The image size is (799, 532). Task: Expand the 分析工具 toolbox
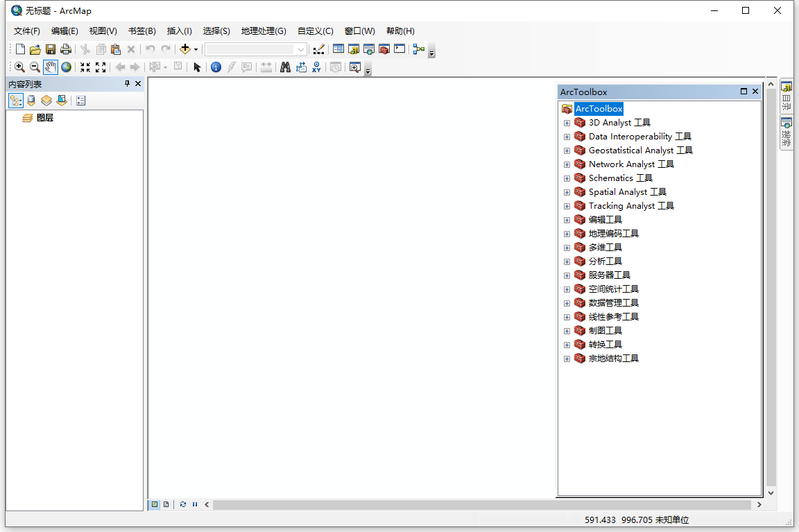click(567, 262)
